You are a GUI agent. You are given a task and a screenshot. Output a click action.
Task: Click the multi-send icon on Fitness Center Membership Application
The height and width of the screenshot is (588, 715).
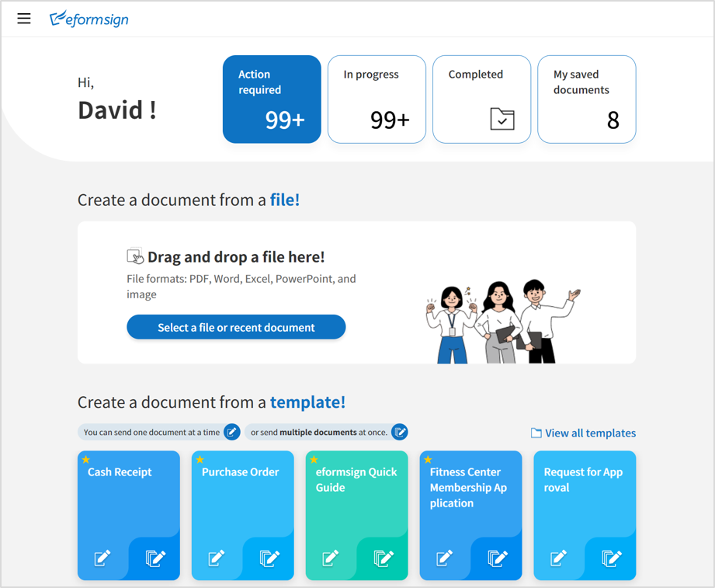click(x=498, y=558)
